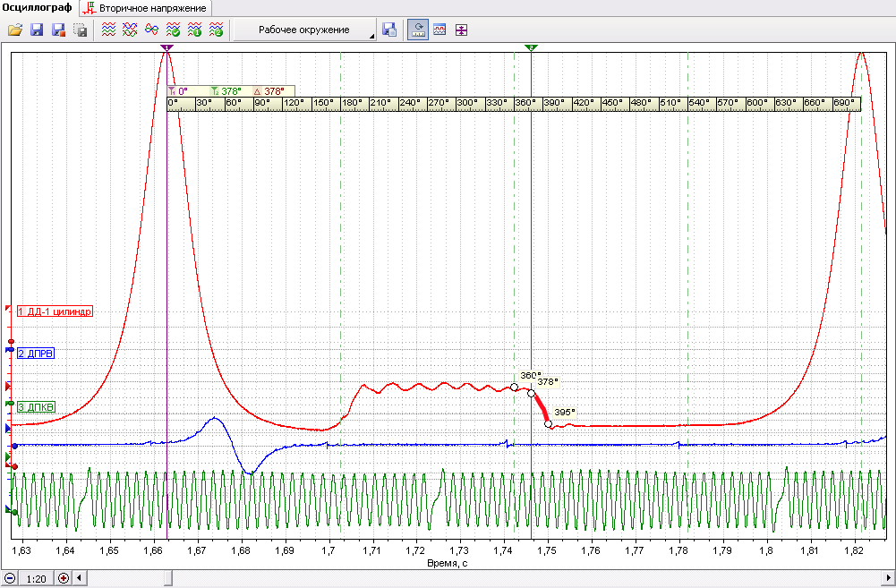The width and height of the screenshot is (896, 588).
Task: Click the 378° point on red curve
Action: 531,393
